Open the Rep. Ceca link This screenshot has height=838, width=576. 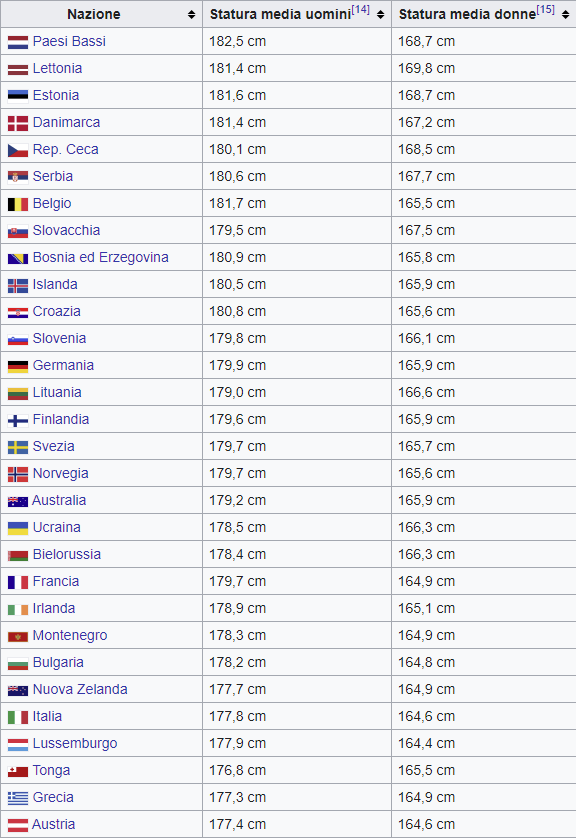click(x=66, y=149)
